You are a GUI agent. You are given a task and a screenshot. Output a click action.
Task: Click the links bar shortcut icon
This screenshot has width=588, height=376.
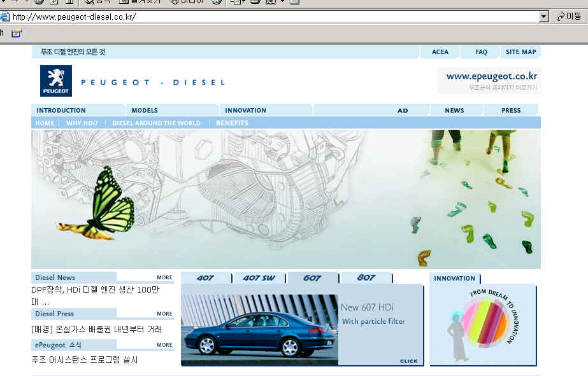point(16,32)
